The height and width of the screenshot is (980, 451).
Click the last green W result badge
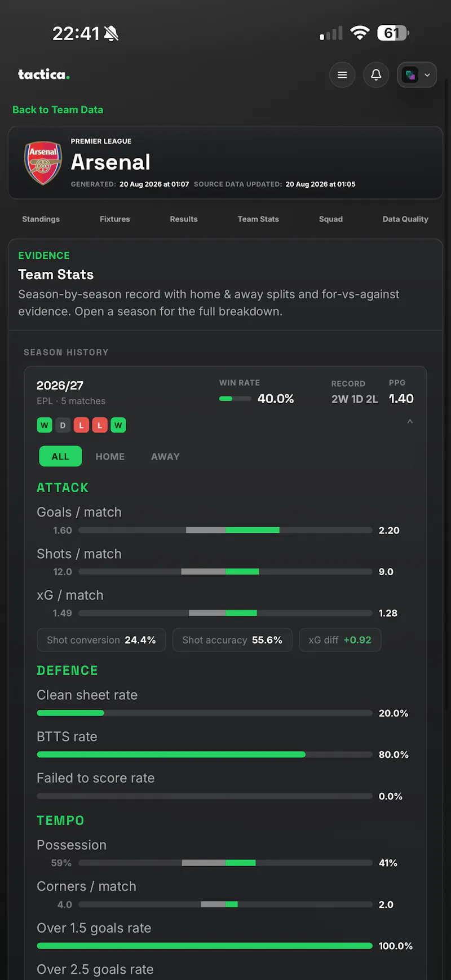click(x=118, y=425)
